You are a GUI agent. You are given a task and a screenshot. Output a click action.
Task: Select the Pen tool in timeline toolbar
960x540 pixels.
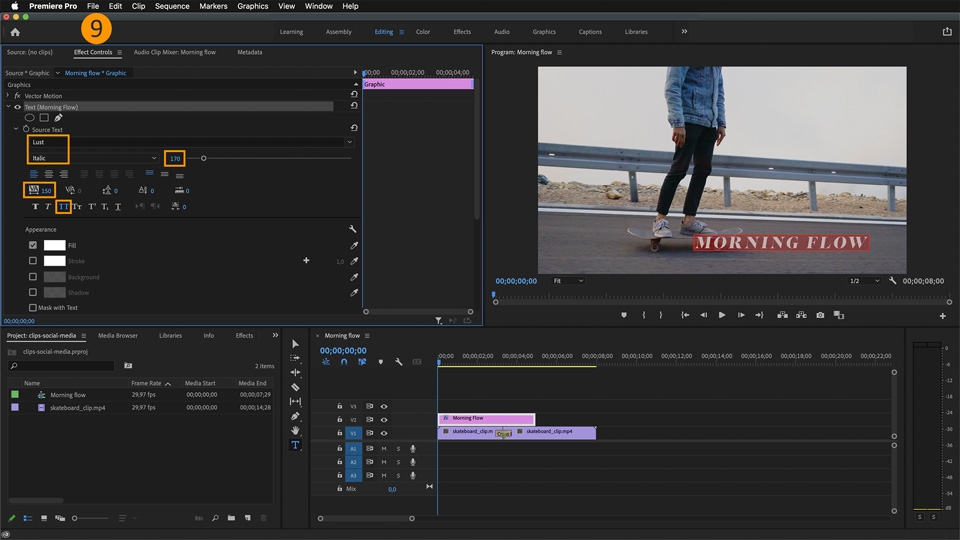click(x=295, y=416)
